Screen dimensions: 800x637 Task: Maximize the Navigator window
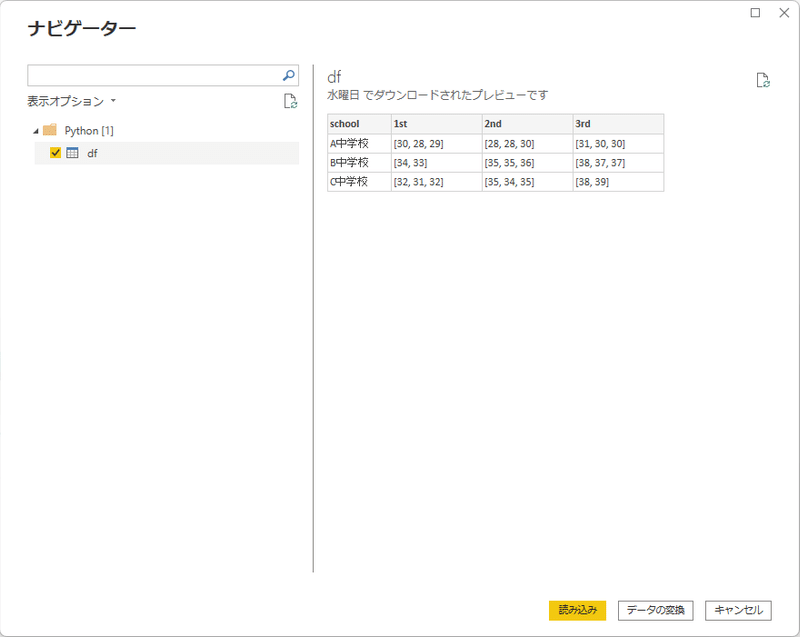(x=755, y=13)
